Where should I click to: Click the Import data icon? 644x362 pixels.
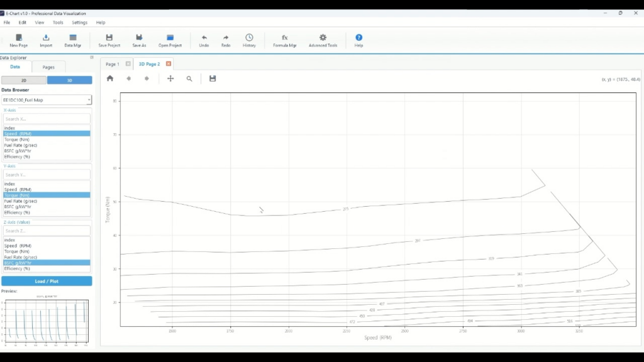tap(46, 41)
